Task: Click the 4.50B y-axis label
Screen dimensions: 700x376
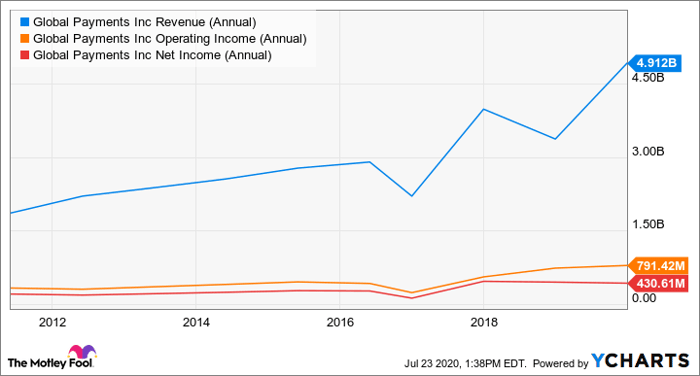Action: tap(648, 78)
